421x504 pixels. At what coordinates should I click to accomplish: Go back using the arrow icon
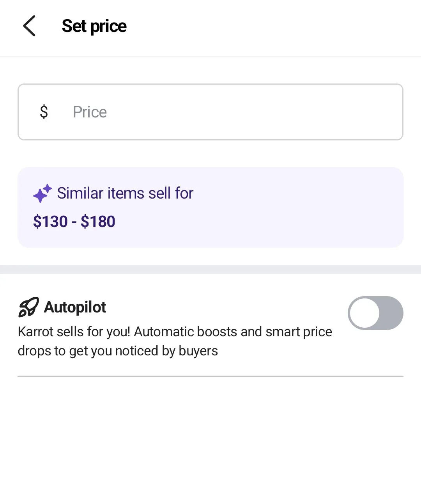(x=29, y=26)
